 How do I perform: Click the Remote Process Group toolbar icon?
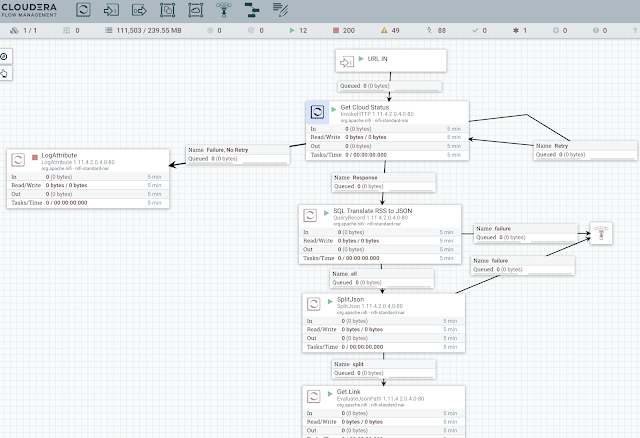pyautogui.click(x=196, y=12)
